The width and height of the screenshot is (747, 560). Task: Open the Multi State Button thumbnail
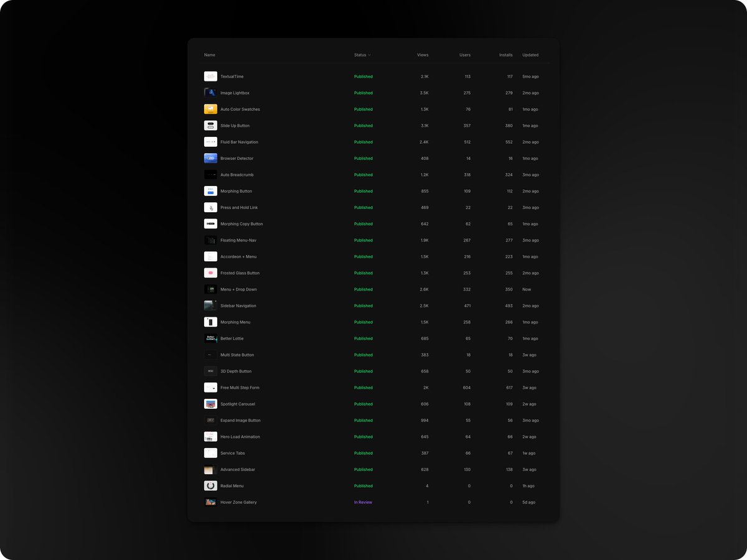(210, 355)
